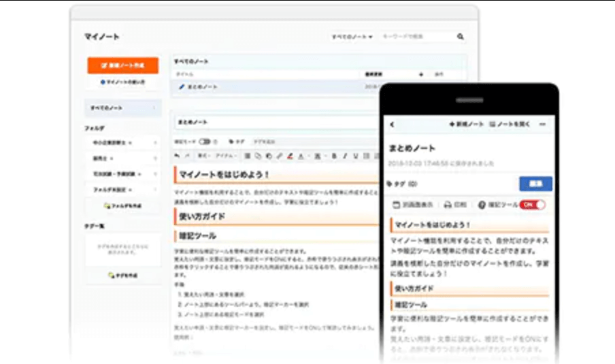Toggle the 暗記モード switch in the editor
The height and width of the screenshot is (364, 615).
[x=204, y=142]
